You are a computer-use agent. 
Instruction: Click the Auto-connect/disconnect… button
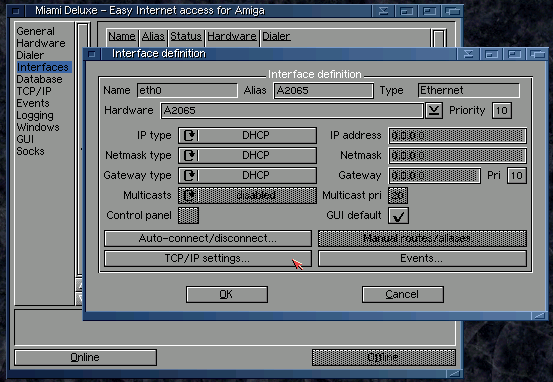coord(208,238)
